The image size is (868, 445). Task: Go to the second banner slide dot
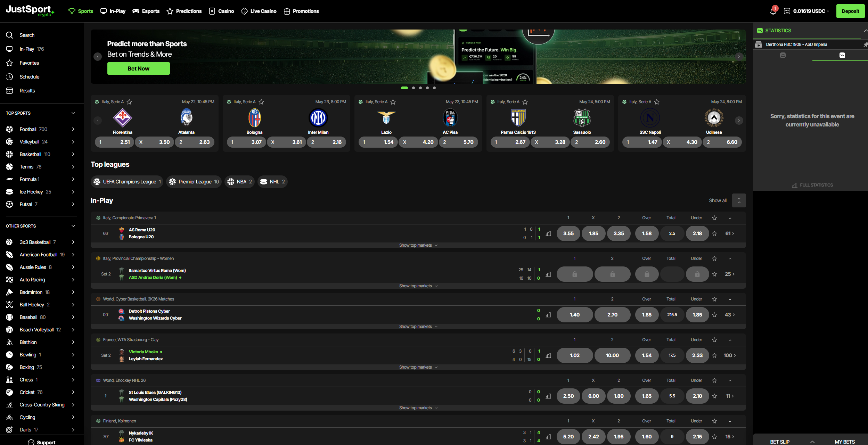413,88
